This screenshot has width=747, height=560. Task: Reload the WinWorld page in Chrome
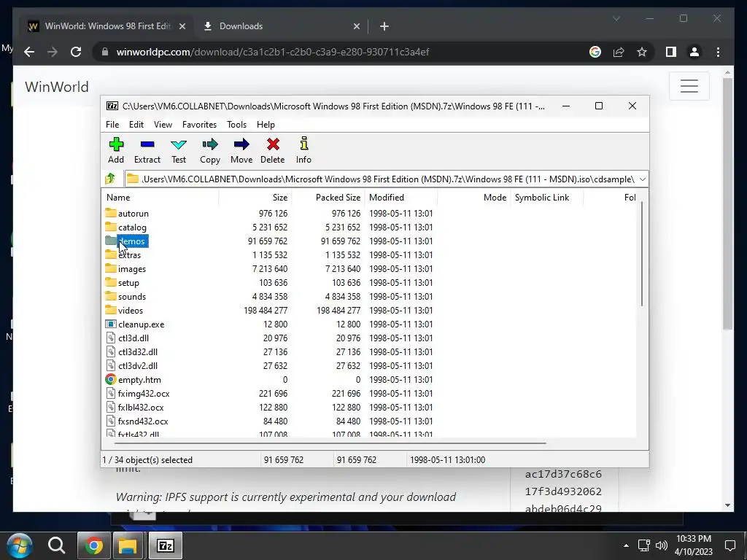click(x=76, y=52)
